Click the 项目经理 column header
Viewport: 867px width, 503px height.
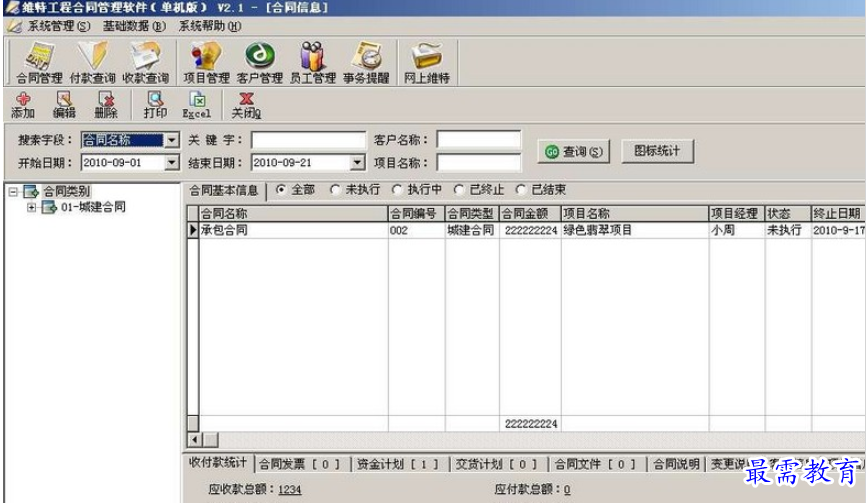coord(737,214)
